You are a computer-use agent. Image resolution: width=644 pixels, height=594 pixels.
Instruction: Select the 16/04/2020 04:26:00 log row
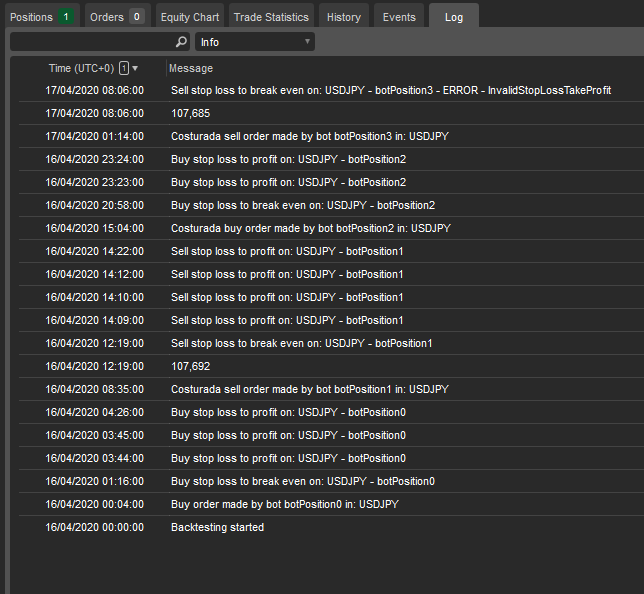click(331, 412)
